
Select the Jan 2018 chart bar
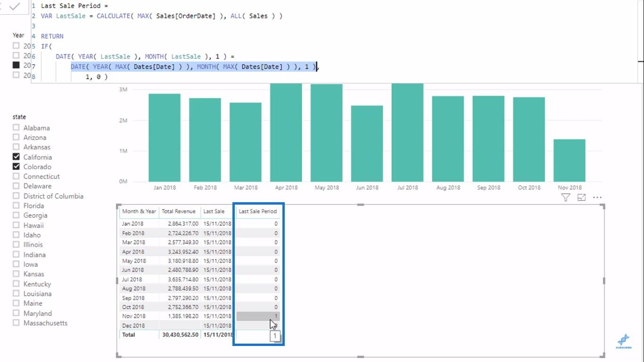coord(165,137)
